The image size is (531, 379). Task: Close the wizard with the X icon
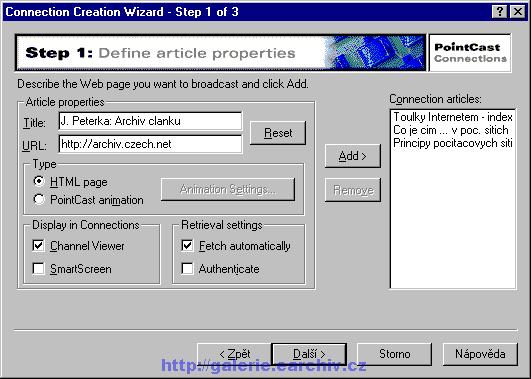pos(518,12)
